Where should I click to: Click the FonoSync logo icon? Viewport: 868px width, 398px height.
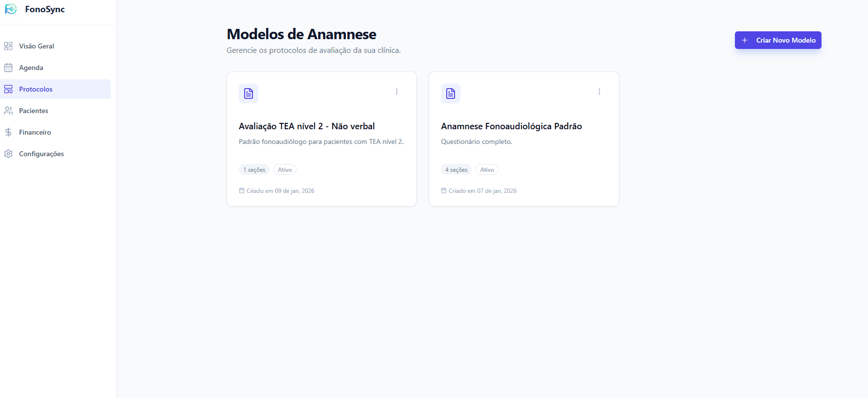click(x=11, y=9)
